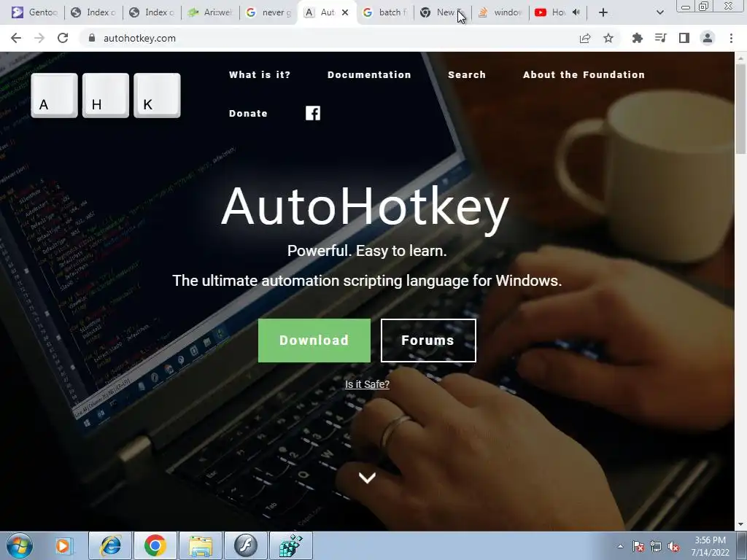This screenshot has width=747, height=560.
Task: Bookmark this page with the star icon
Action: [x=608, y=38]
